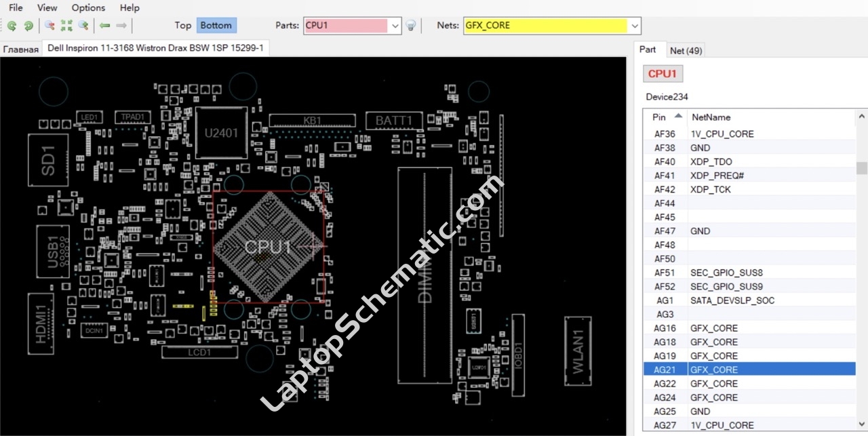Open the Options menu
The height and width of the screenshot is (436, 868).
click(x=88, y=7)
